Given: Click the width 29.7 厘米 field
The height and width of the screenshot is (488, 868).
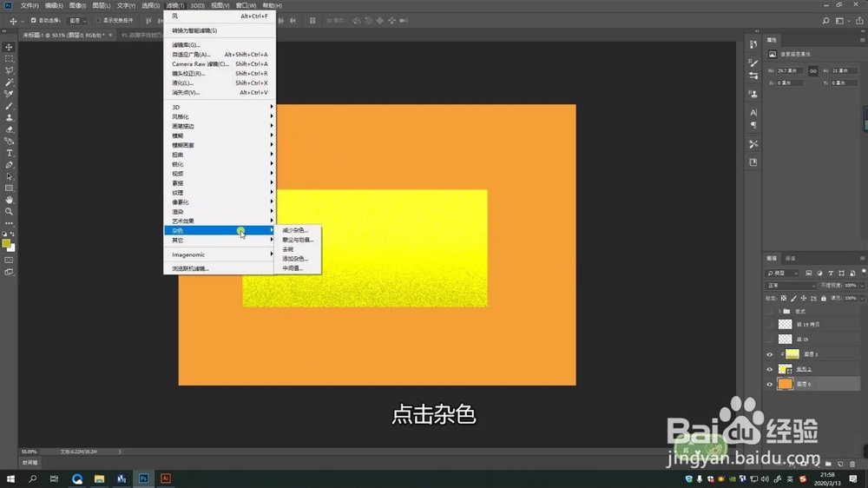Looking at the screenshot, I should tap(790, 71).
